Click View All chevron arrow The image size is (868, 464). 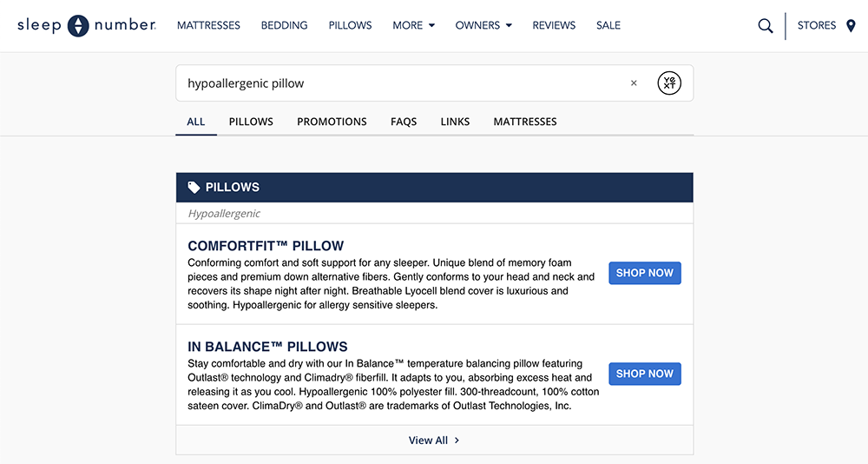(457, 441)
